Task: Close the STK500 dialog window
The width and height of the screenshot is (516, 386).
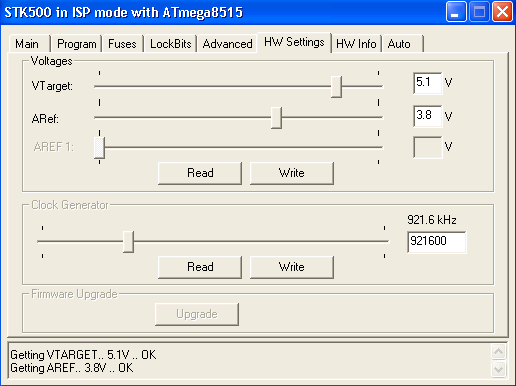Action: (502, 12)
